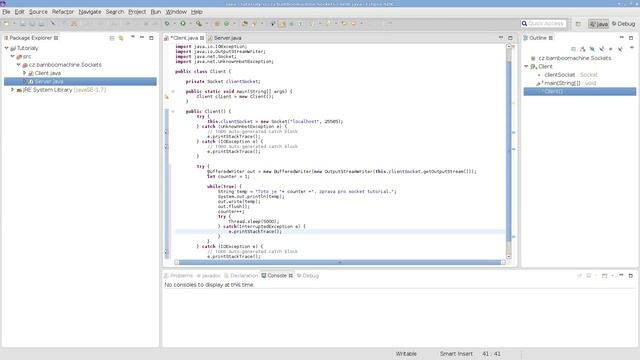Click Sort icon in Outline toolbar
The width and height of the screenshot is (640, 360).
[x=582, y=49]
